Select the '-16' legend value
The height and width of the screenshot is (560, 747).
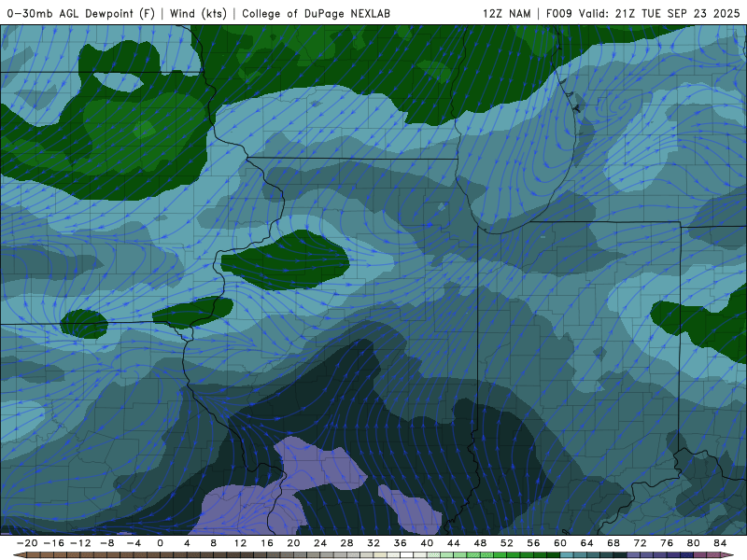click(x=53, y=543)
